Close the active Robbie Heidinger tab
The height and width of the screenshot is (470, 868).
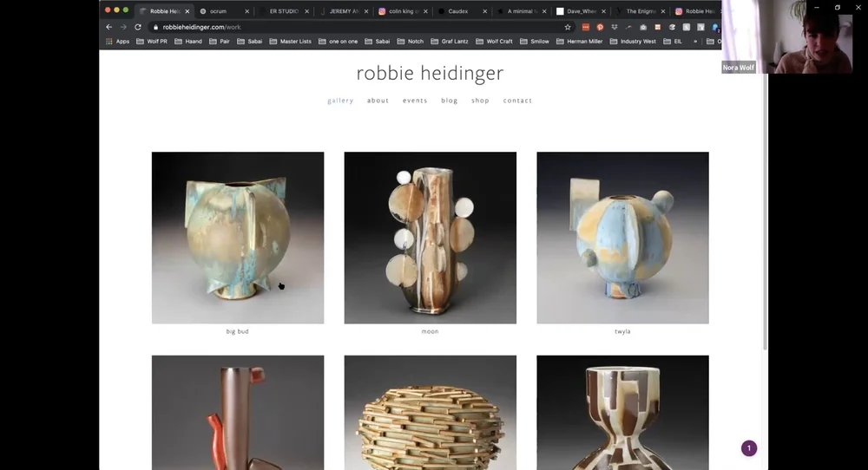point(187,11)
